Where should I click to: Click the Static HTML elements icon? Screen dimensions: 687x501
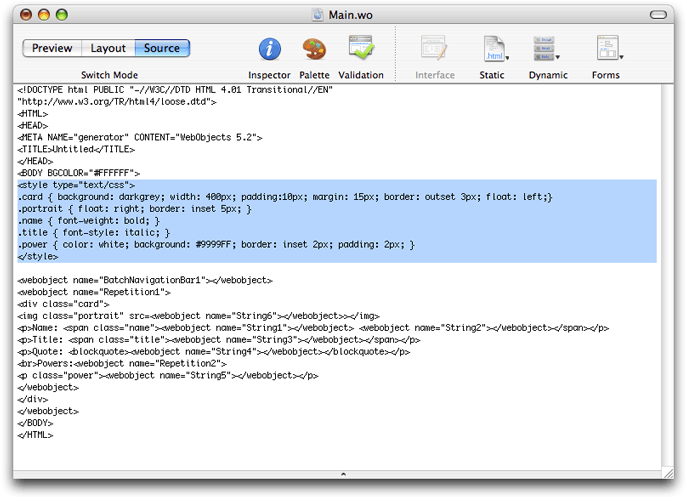[492, 49]
